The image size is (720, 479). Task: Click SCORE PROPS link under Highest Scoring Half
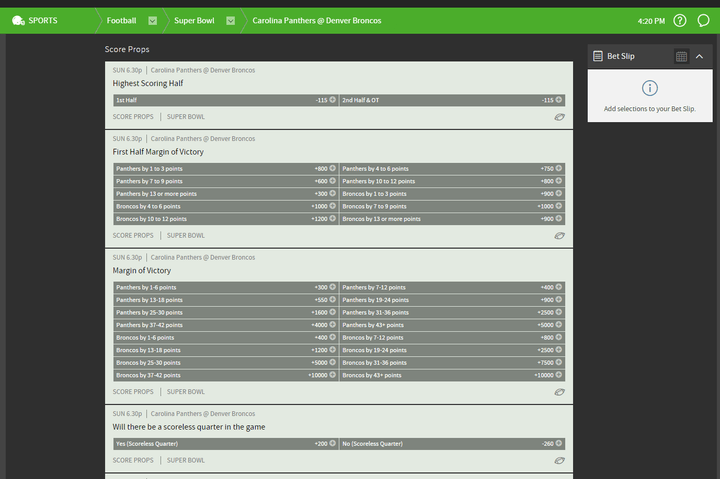click(x=133, y=117)
